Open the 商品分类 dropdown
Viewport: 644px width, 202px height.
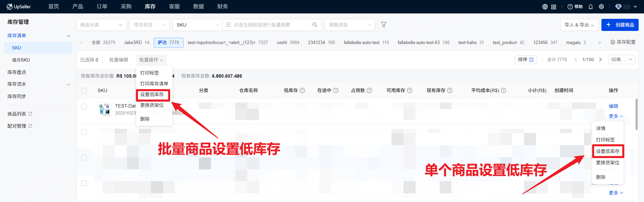pos(101,25)
